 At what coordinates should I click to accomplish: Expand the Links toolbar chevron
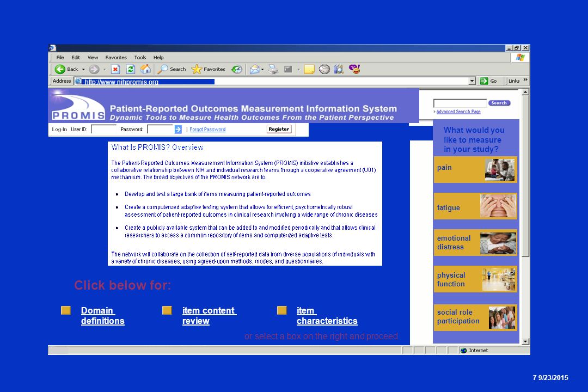(x=525, y=80)
